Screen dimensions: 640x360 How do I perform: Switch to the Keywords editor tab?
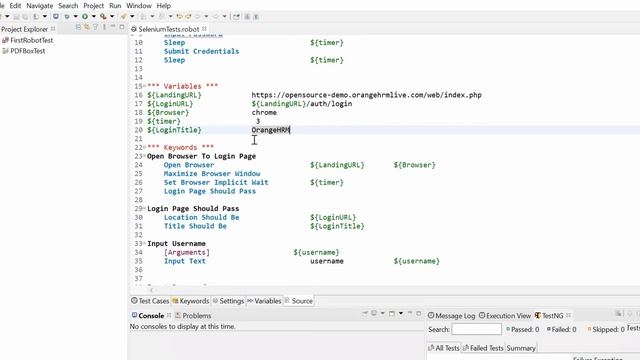pos(191,301)
